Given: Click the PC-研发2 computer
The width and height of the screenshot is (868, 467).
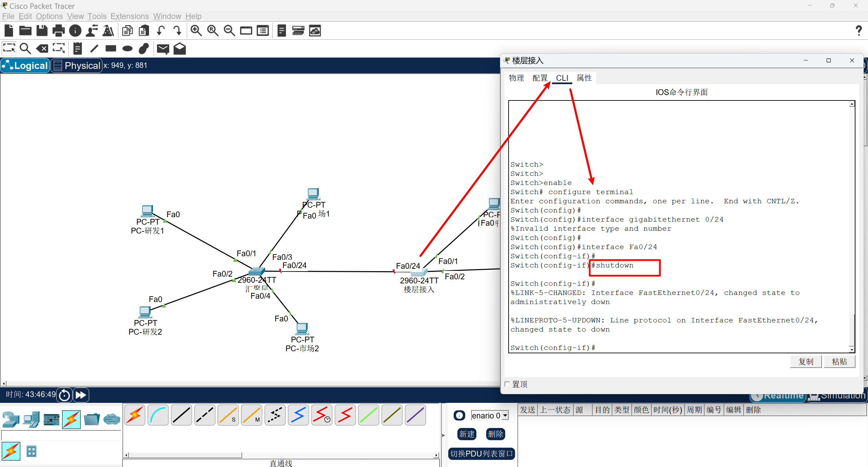Looking at the screenshot, I should [145, 312].
